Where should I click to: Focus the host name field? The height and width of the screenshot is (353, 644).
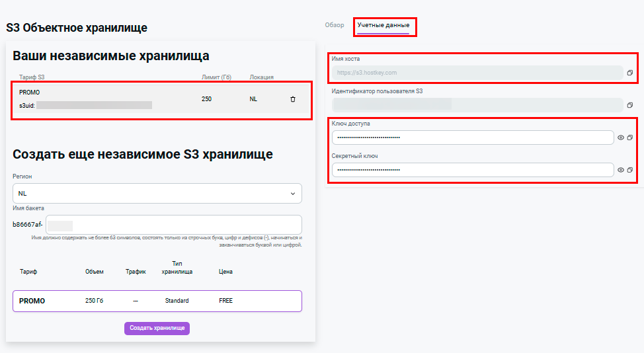coord(476,72)
